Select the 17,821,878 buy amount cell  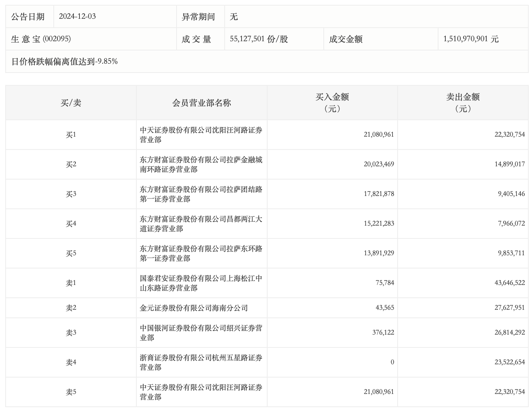(x=379, y=194)
